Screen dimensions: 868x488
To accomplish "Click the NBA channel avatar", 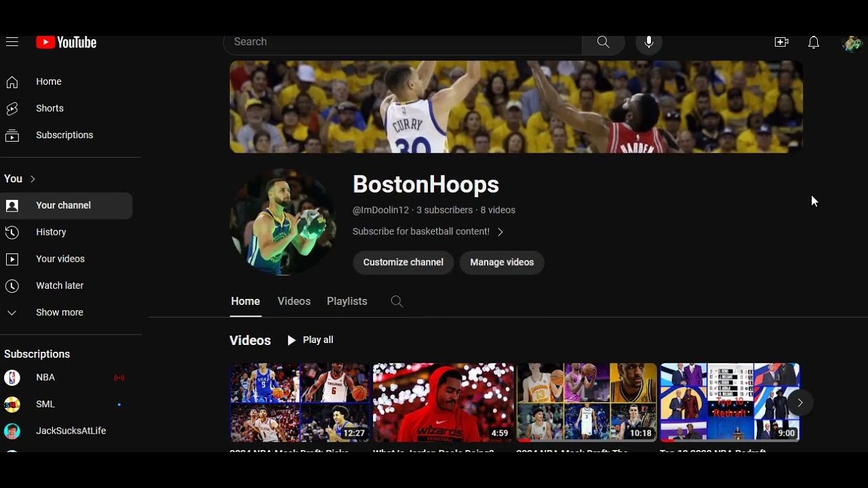I will 12,378.
